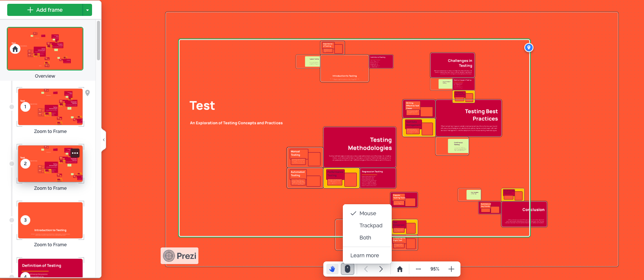Choose the Trackpad navigation option
The height and width of the screenshot is (280, 644).
click(367, 225)
